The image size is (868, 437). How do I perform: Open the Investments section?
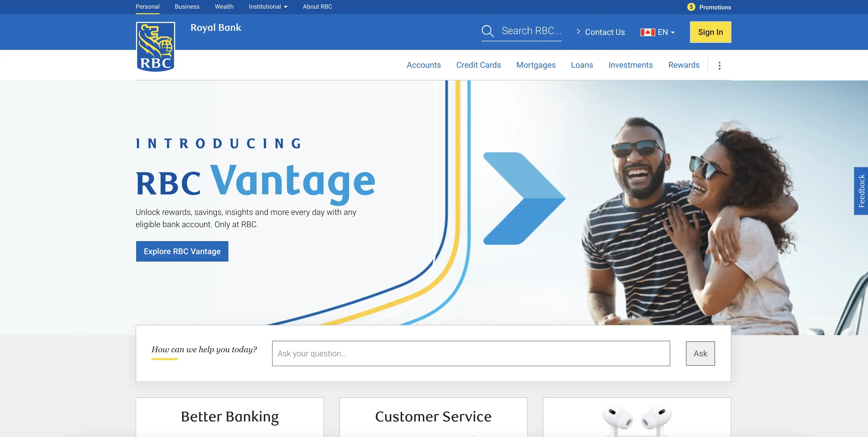[x=631, y=65]
